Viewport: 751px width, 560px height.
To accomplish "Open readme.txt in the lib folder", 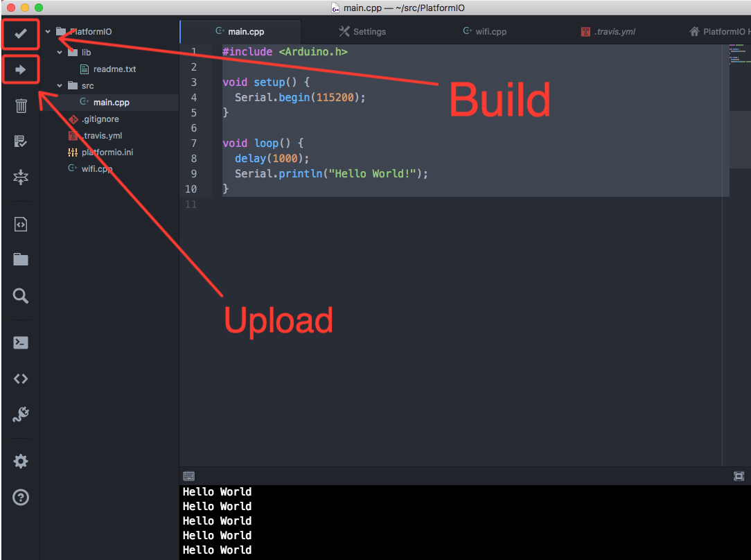I will coord(114,69).
